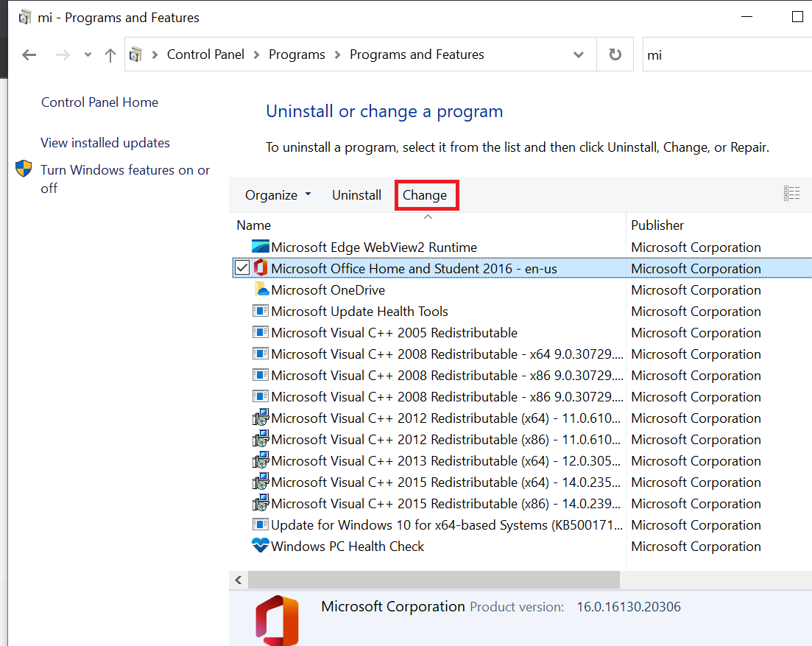Screen dimensions: 812x646
Task: Click the Update for Windows 10 icon
Action: coord(261,524)
